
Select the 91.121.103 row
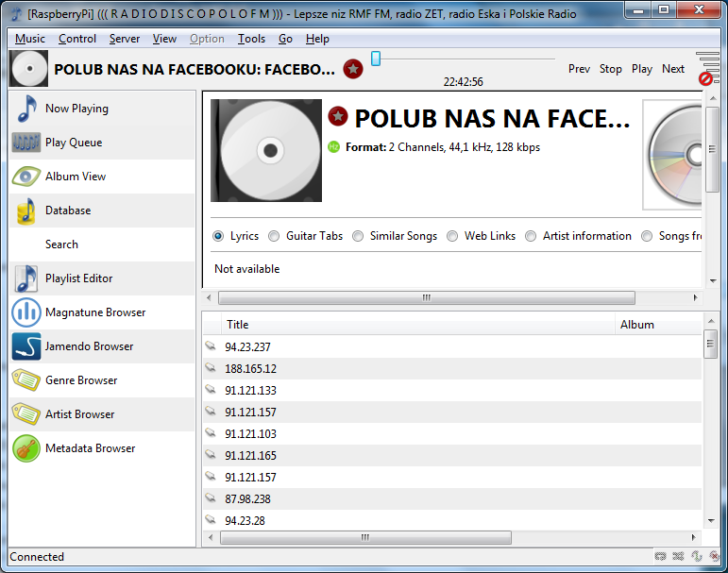[452, 433]
